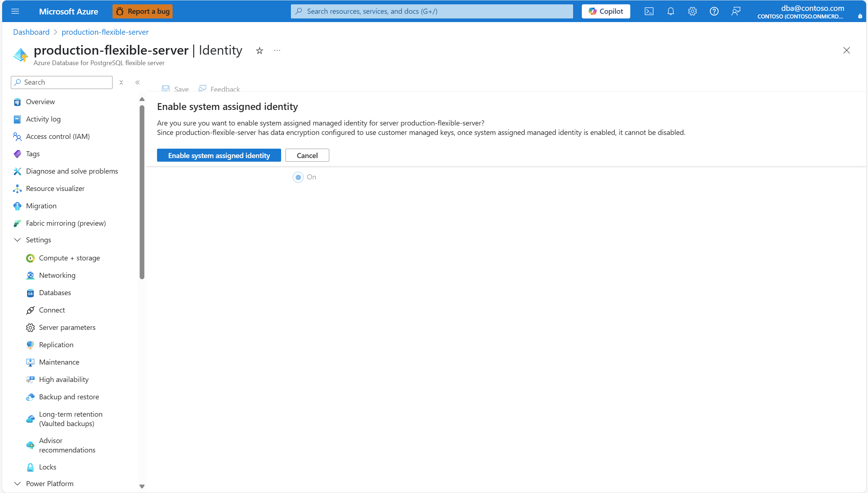Viewport: 868px width, 493px height.
Task: Cancel the enable identity dialog
Action: tap(307, 155)
